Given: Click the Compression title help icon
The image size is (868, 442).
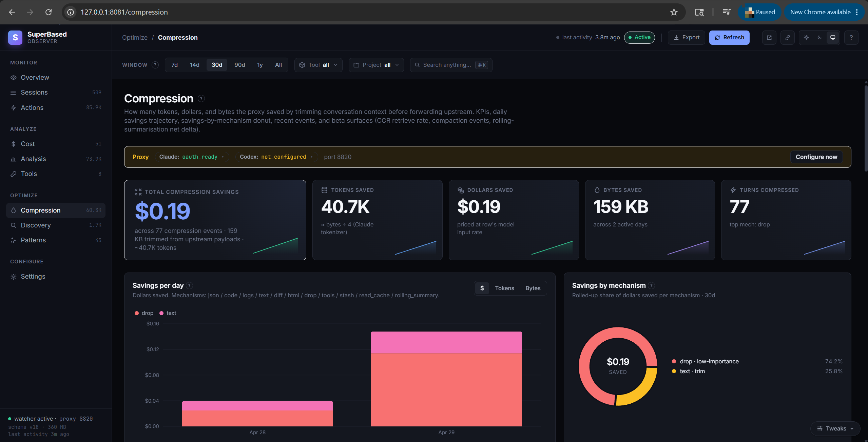Looking at the screenshot, I should pos(201,99).
